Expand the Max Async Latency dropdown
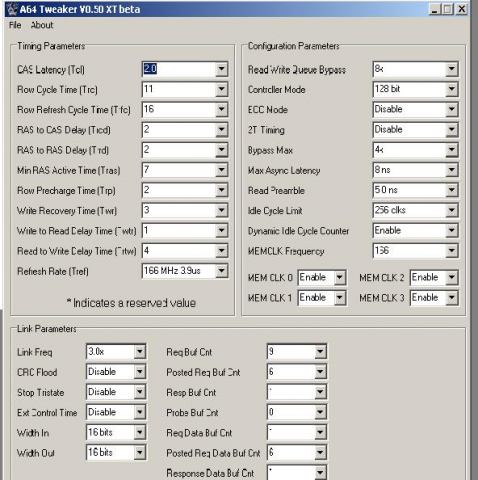The image size is (478, 480). coord(451,170)
